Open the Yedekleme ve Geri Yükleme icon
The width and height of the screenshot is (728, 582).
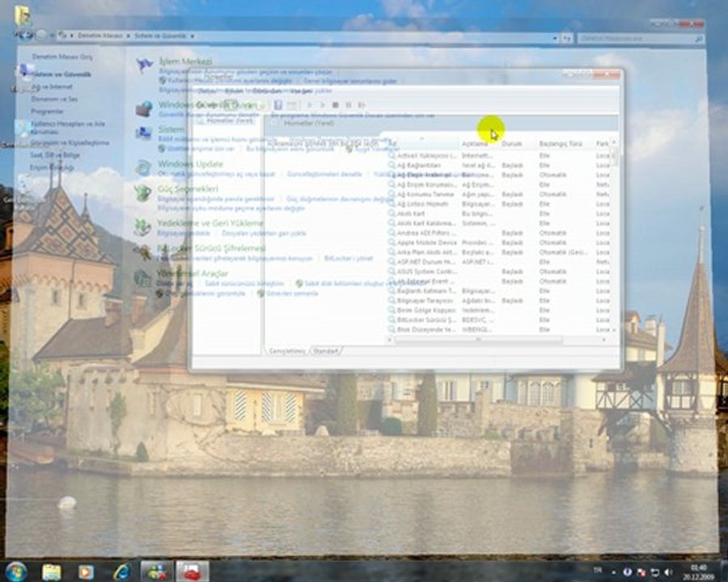pos(142,227)
